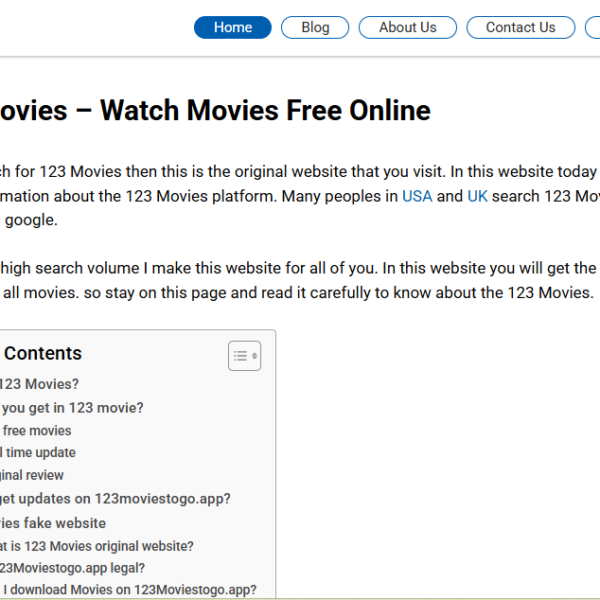Go to the Blog page
Viewport: 600px width, 600px height.
(x=315, y=28)
